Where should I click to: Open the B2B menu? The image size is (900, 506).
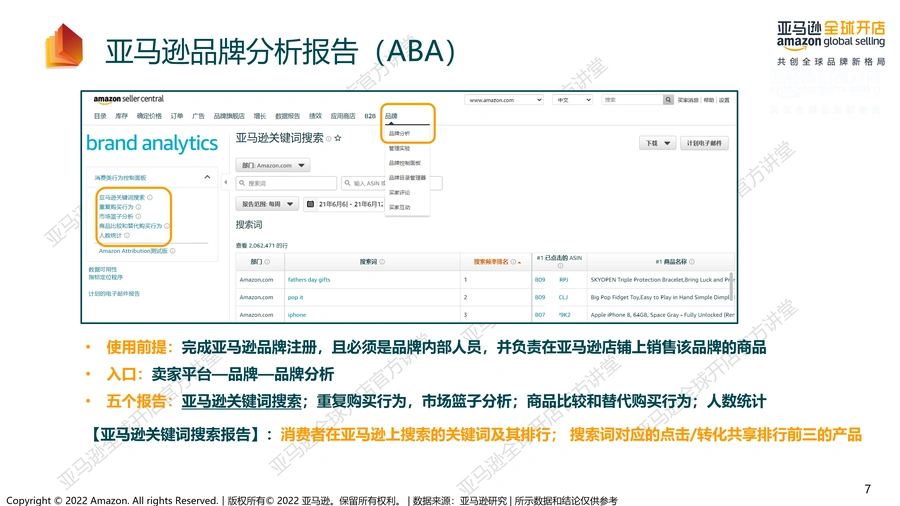(x=370, y=116)
